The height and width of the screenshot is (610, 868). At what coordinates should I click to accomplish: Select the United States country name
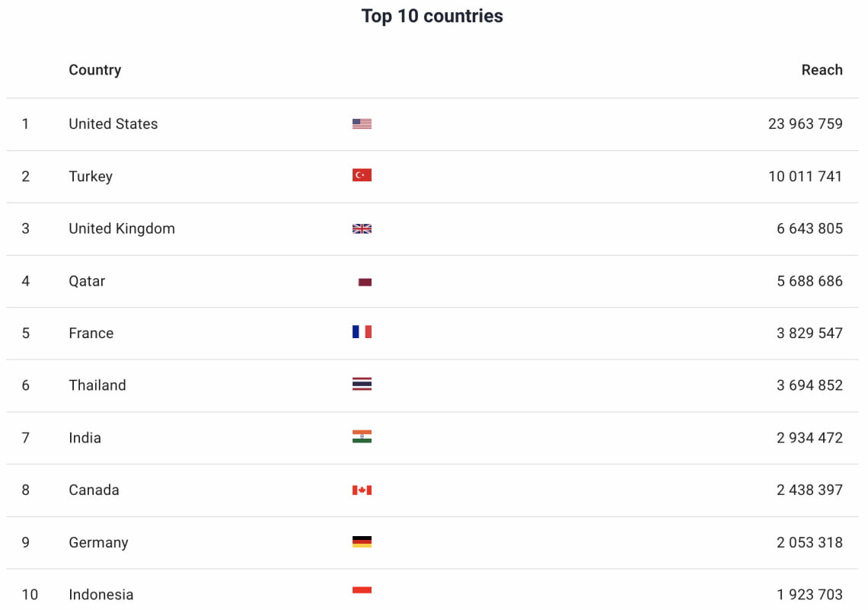coord(113,124)
